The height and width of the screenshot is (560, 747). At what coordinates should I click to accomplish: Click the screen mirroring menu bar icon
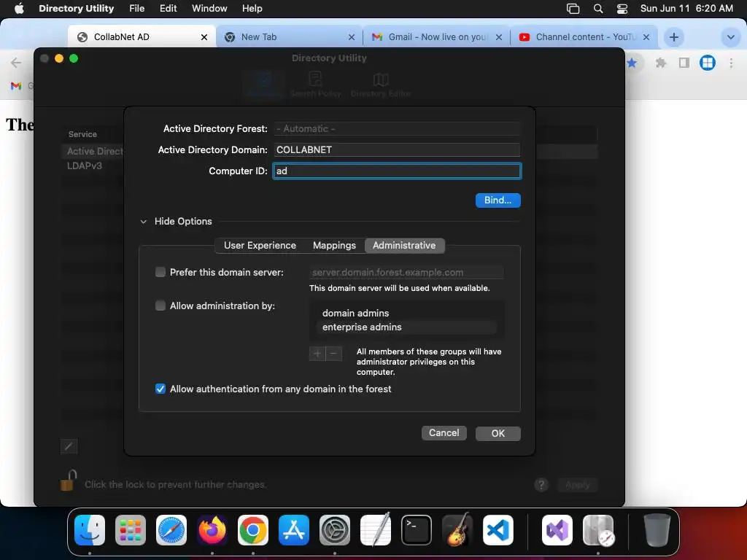[x=573, y=9]
